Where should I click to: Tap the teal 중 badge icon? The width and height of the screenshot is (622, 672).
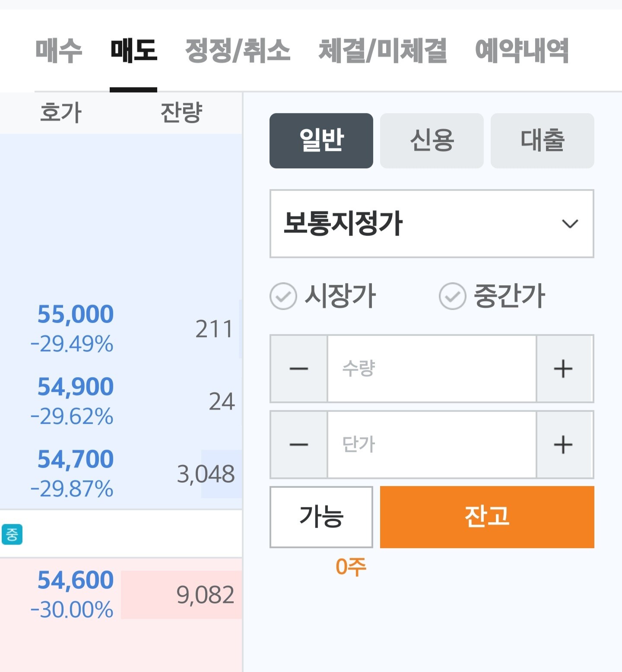(12, 534)
